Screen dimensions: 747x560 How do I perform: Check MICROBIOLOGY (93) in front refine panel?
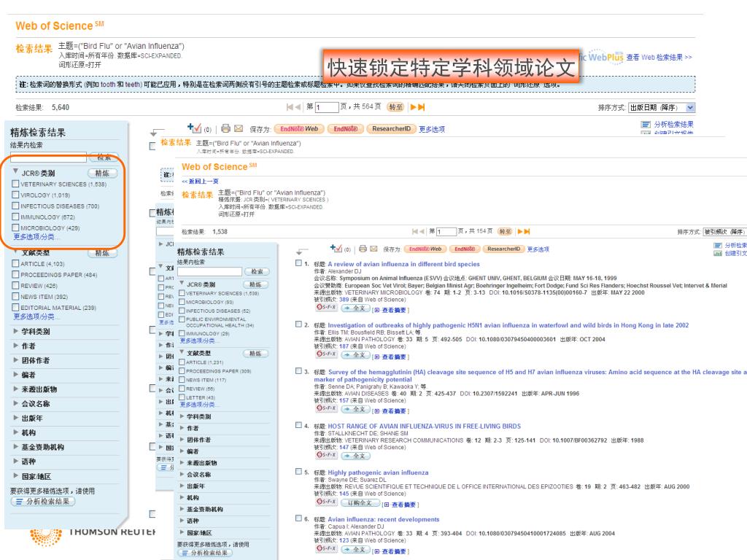182,301
